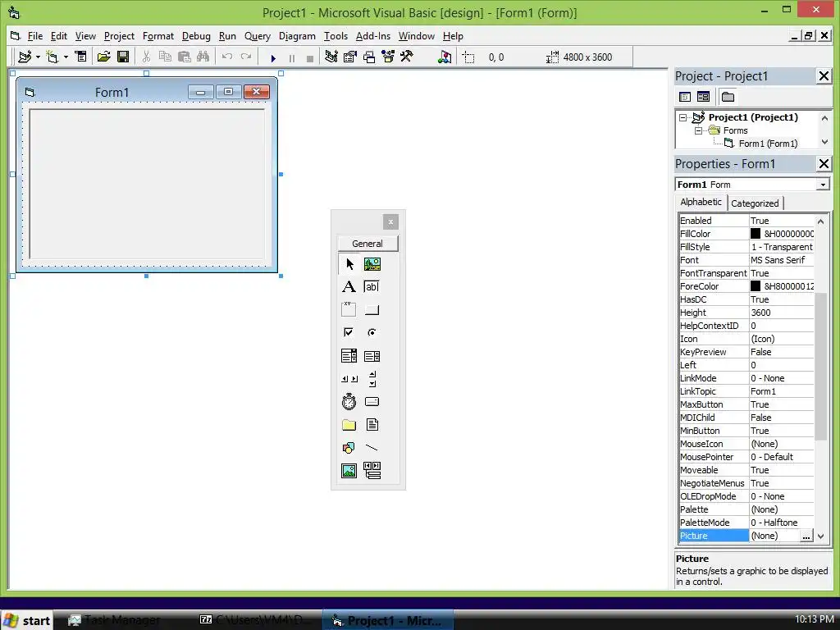840x630 pixels.
Task: Click View Object icon in Project panel
Action: [x=703, y=97]
